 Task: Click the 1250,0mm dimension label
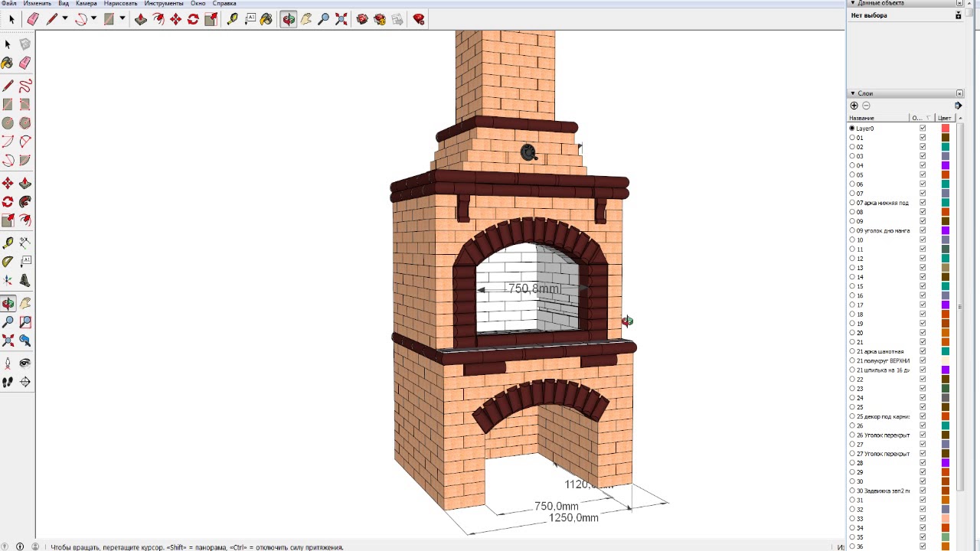(x=573, y=518)
